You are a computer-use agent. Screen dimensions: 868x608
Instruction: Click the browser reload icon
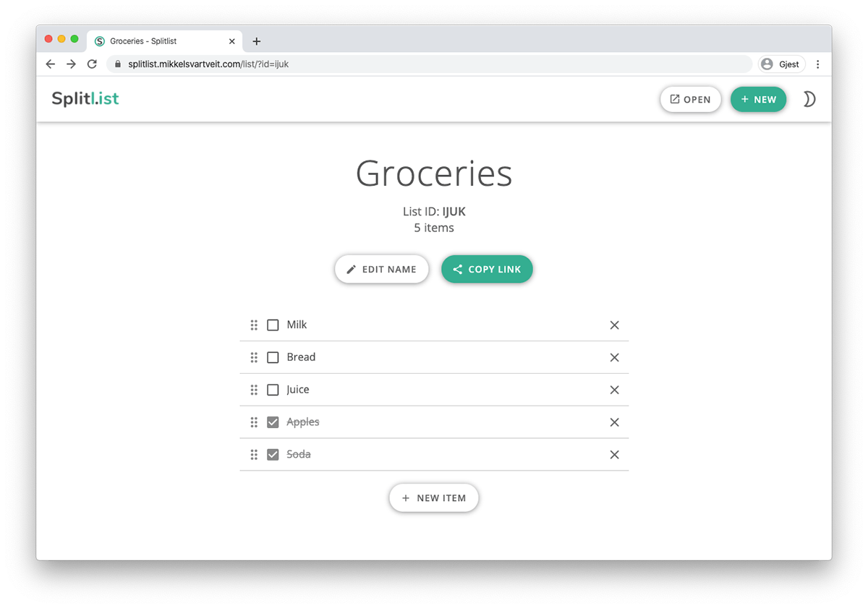[x=91, y=64]
